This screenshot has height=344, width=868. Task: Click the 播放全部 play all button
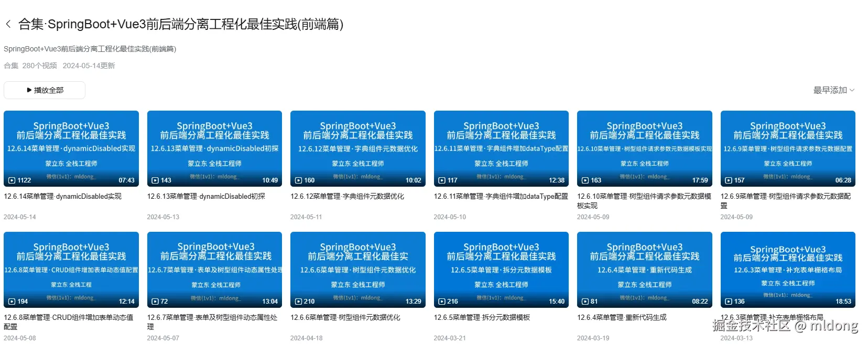[45, 90]
